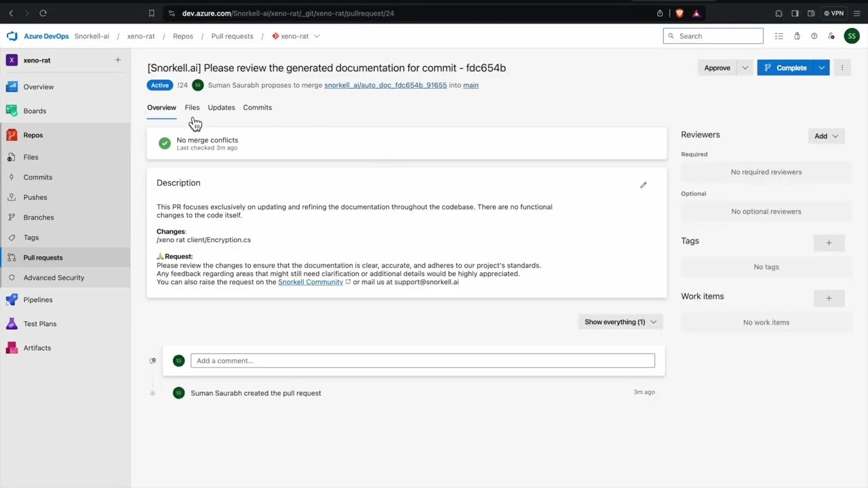Open more actions ellipsis next to Complete
The width and height of the screenshot is (868, 488).
pos(842,68)
